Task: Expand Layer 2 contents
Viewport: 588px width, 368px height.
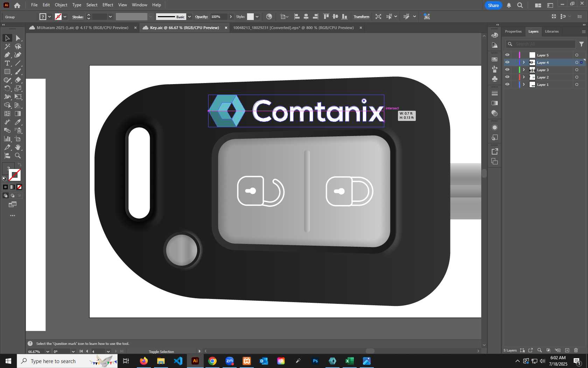Action: point(524,77)
